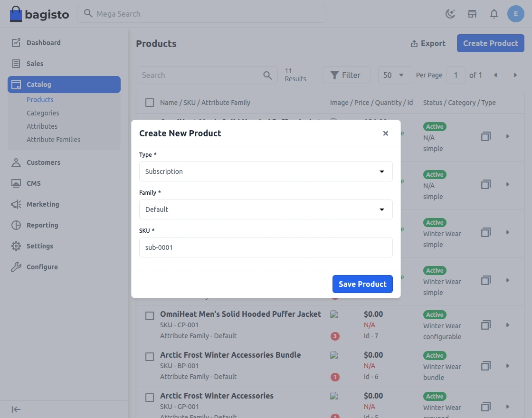532x418 pixels.
Task: Open the Family dropdown showing Default
Action: (x=266, y=209)
